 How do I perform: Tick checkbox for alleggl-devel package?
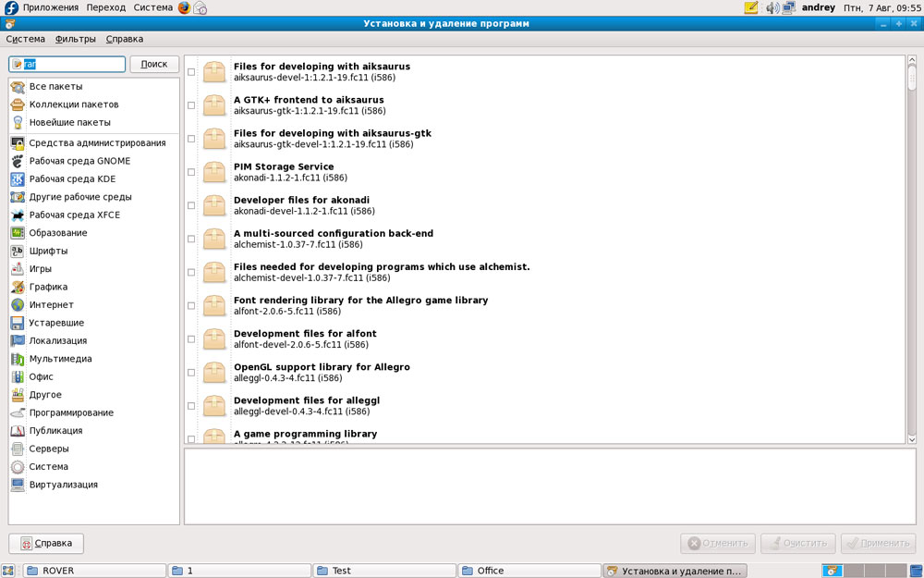point(191,406)
